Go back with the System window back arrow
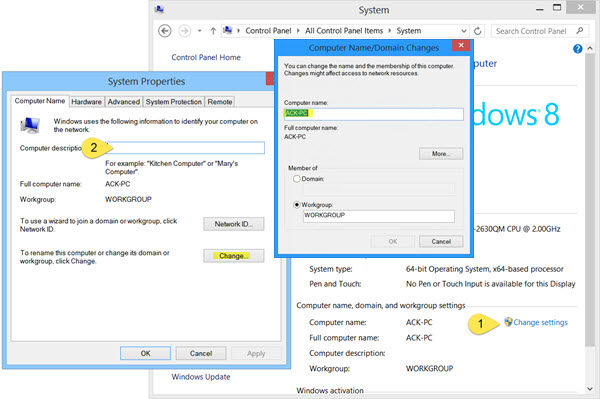The height and width of the screenshot is (399, 600). tap(165, 31)
